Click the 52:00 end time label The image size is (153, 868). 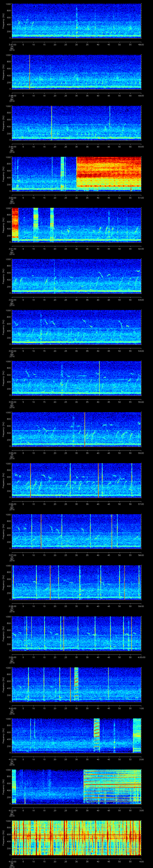(x=141, y=249)
